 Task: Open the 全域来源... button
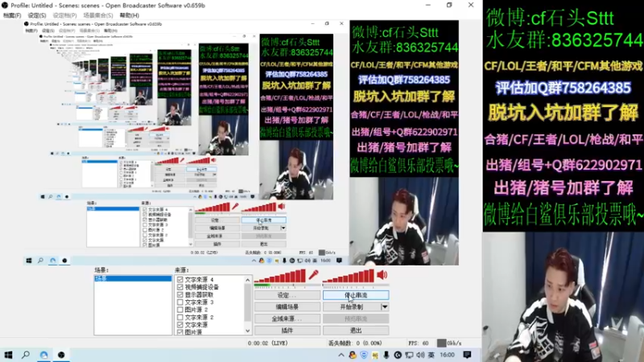click(x=287, y=319)
